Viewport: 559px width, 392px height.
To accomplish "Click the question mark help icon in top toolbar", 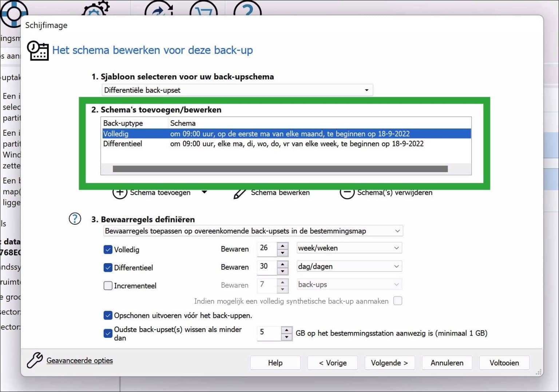I will (247, 8).
